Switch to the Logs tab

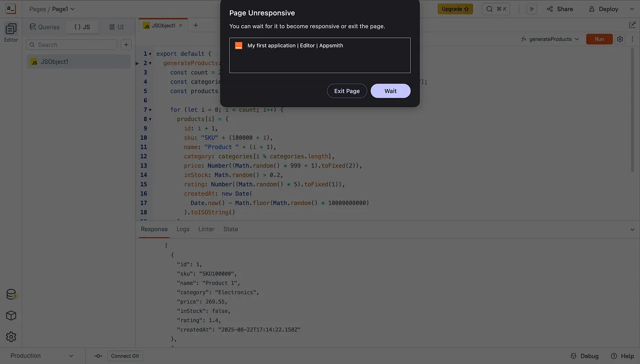coord(183,229)
